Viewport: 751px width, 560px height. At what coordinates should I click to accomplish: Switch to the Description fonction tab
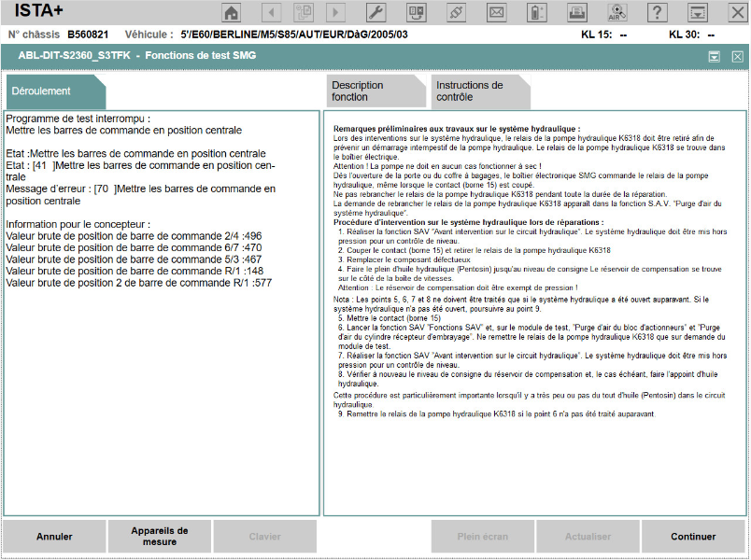click(x=376, y=91)
